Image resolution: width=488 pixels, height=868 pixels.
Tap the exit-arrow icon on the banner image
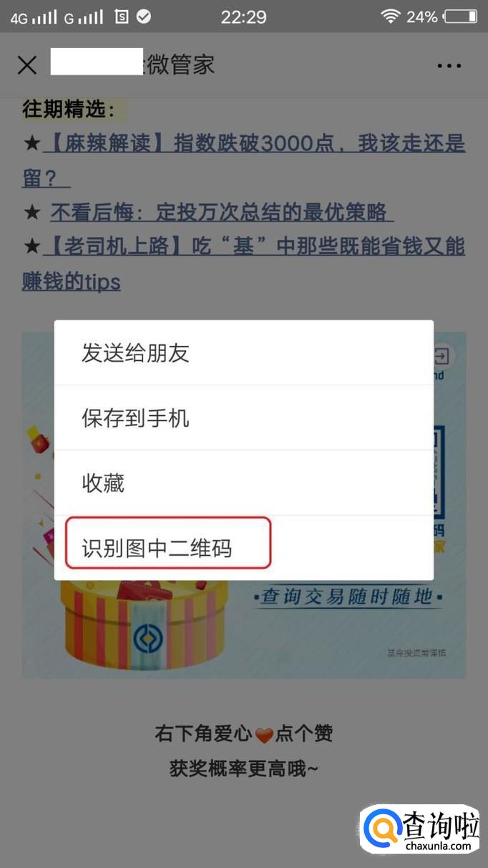(x=443, y=356)
